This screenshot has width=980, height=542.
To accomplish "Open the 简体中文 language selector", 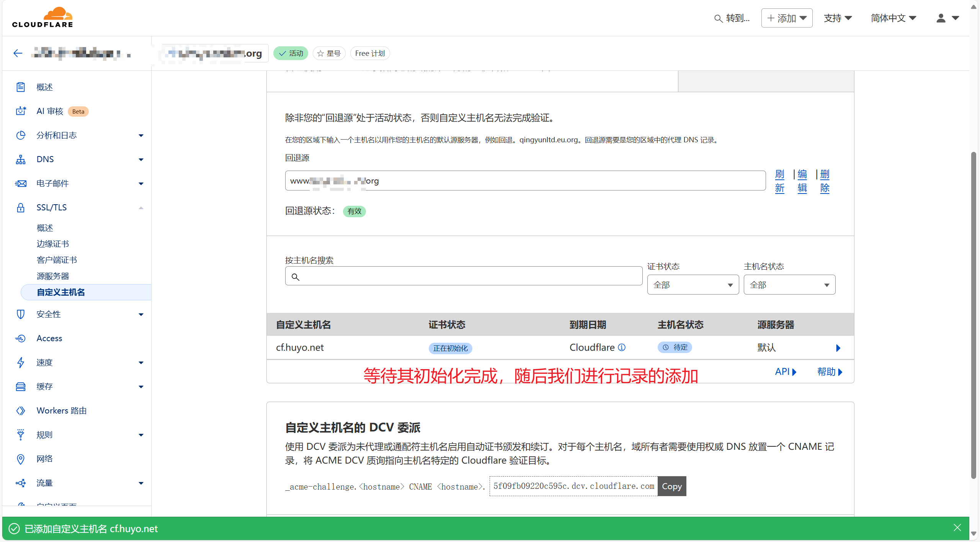I will (x=893, y=18).
